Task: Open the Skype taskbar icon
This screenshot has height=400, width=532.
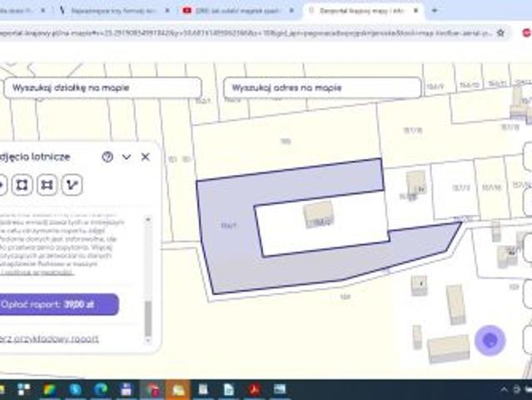Action: pyautogui.click(x=75, y=389)
